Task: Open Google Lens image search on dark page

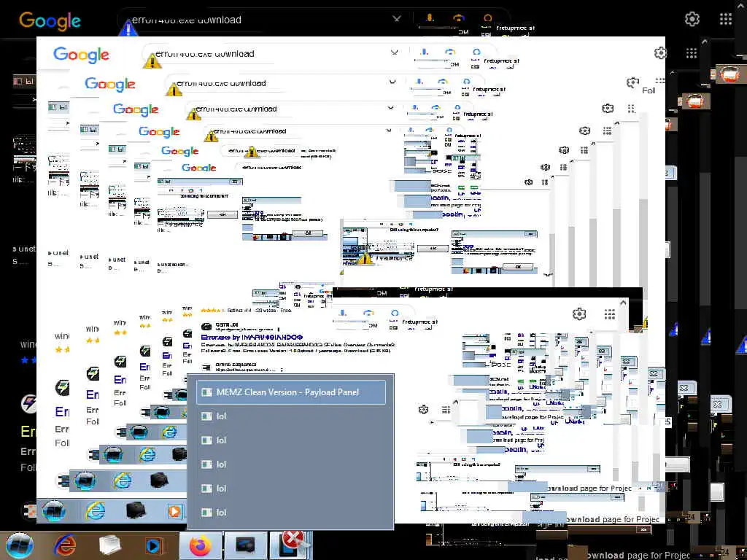Action: [x=458, y=18]
